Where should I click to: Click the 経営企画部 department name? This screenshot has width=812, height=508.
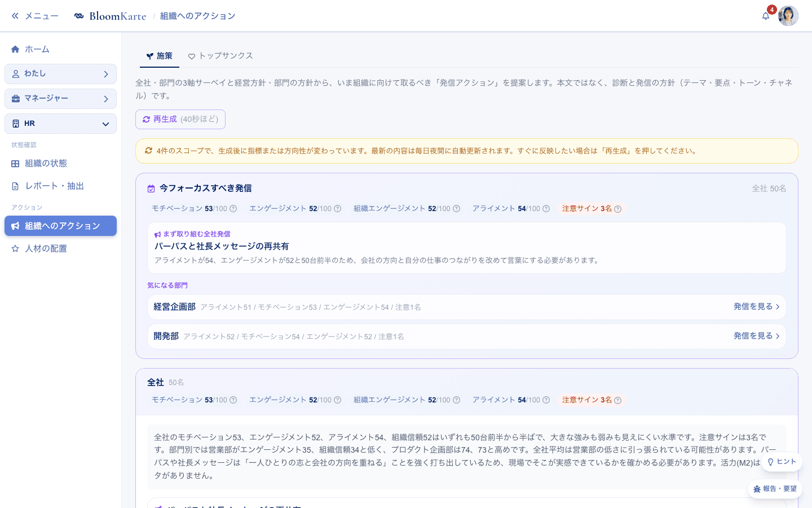pos(175,306)
